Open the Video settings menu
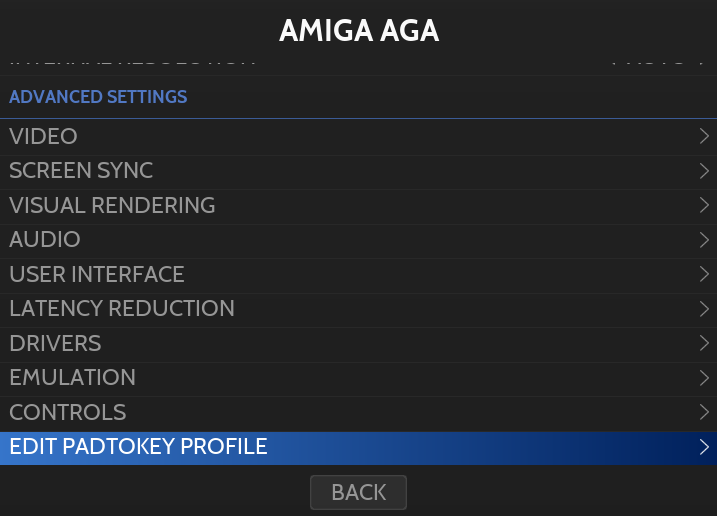Screen dimensions: 717x516 click(44, 136)
